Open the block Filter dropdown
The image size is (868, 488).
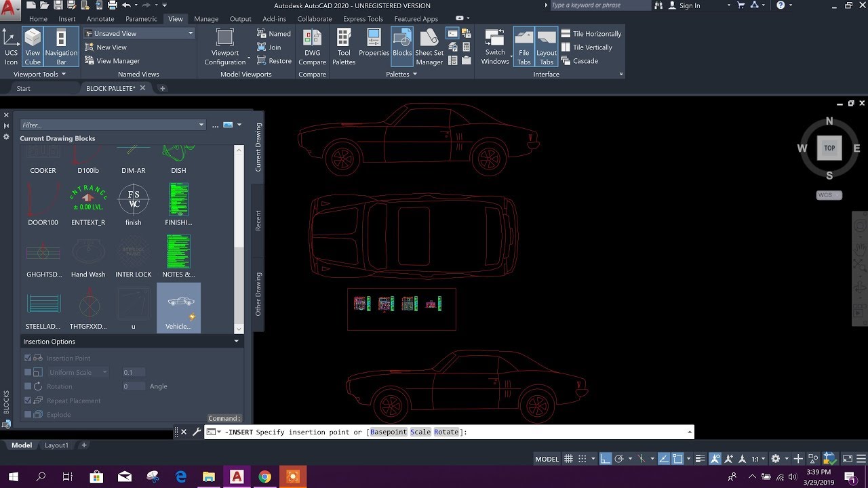(x=201, y=125)
